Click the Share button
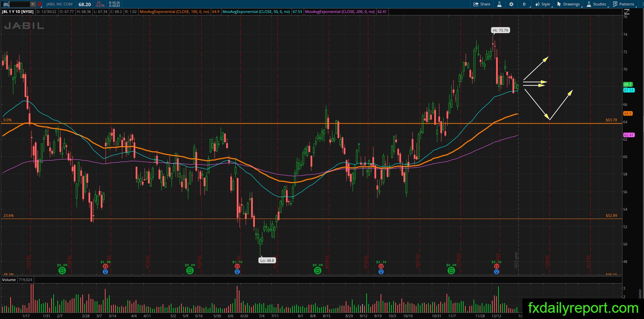 482,4
